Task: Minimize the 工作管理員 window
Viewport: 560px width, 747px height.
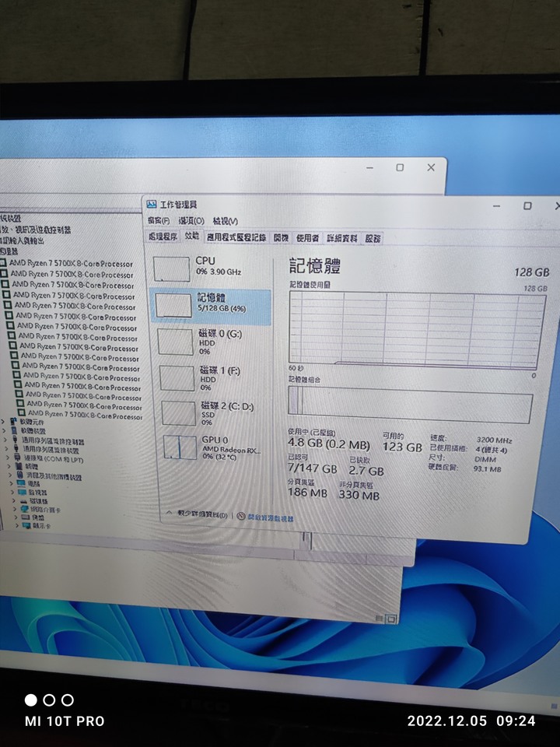Action: pyautogui.click(x=497, y=206)
